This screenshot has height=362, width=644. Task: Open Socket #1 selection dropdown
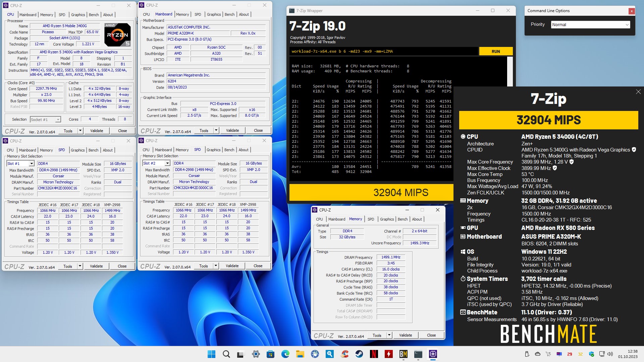(x=45, y=120)
